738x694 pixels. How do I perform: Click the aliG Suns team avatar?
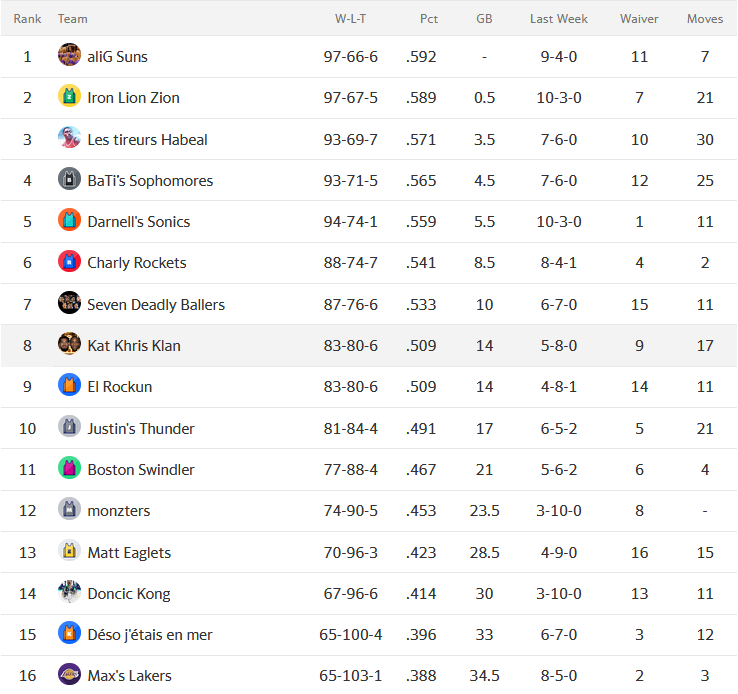(x=69, y=55)
